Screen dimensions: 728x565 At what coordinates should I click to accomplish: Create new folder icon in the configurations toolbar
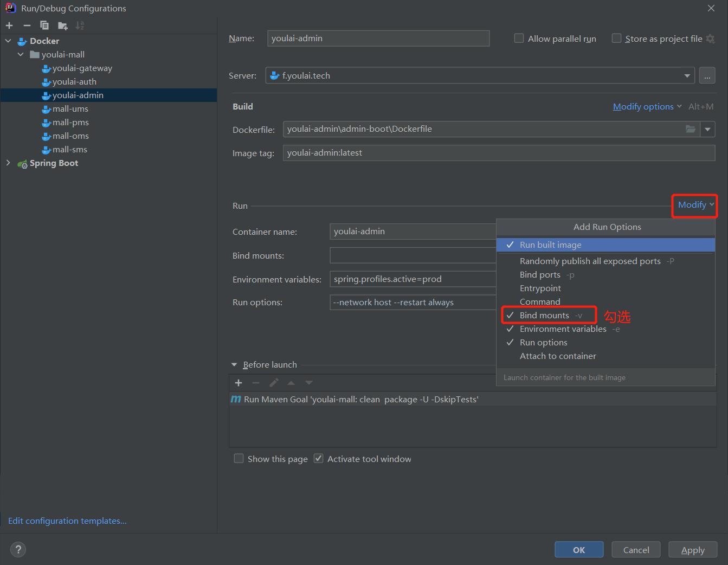coord(63,25)
